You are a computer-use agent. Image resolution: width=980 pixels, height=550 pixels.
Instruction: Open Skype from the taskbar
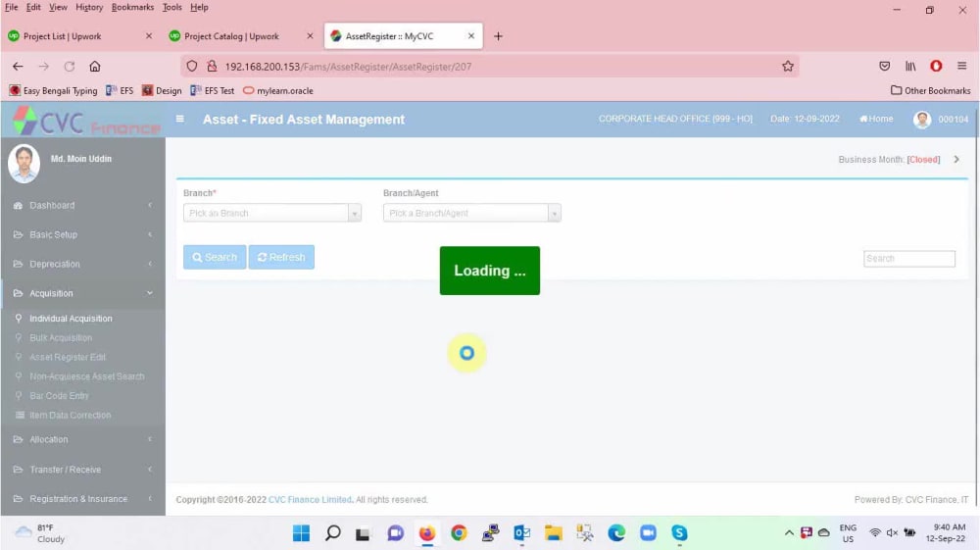click(x=679, y=533)
